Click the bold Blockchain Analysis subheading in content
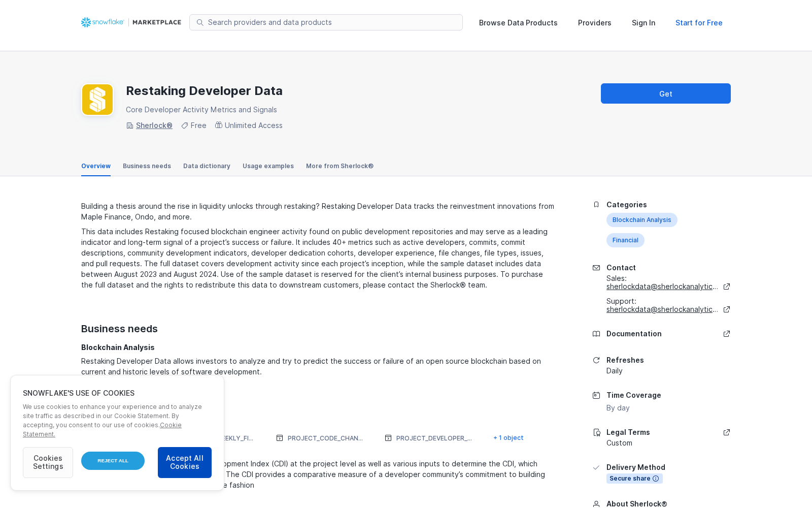Image resolution: width=812 pixels, height=508 pixels. (118, 347)
